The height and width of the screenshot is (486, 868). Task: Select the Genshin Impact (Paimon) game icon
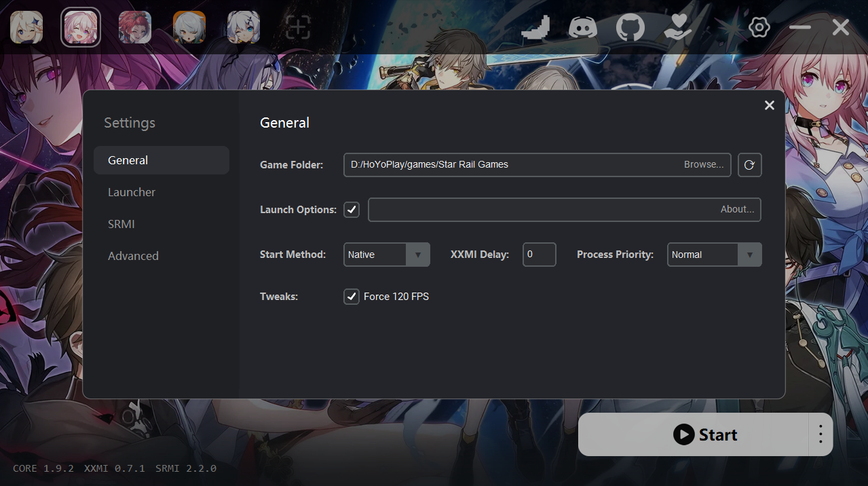click(x=26, y=27)
